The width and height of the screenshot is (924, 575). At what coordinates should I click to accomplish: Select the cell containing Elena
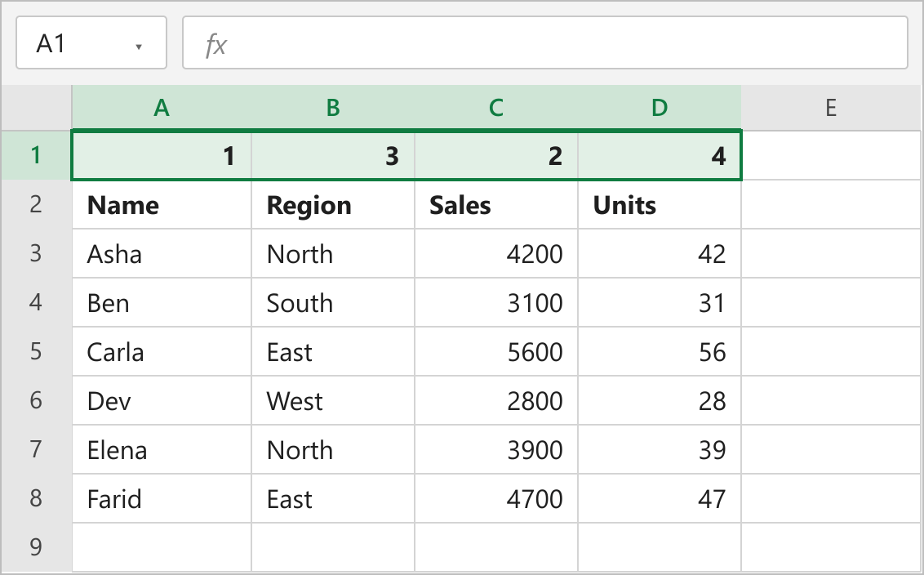point(162,449)
